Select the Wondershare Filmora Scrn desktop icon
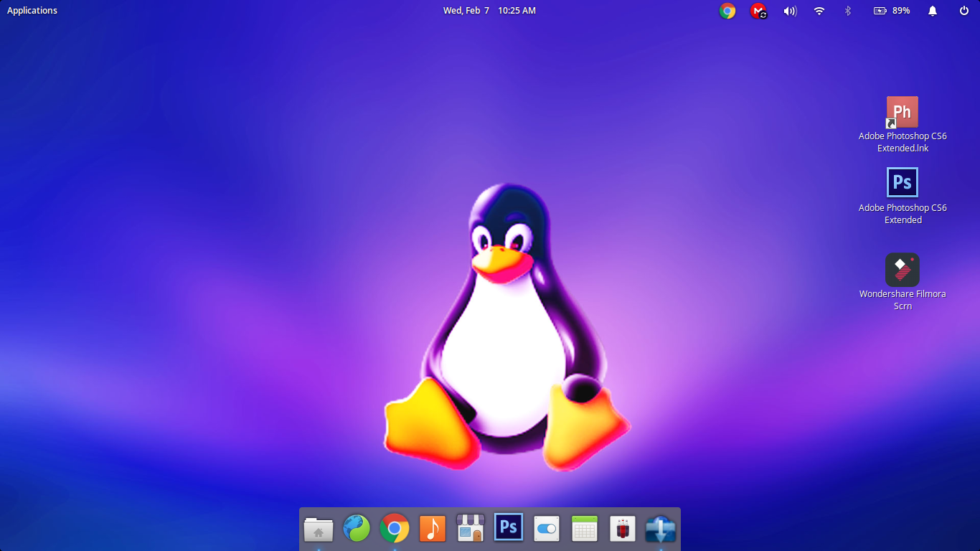 click(x=903, y=270)
